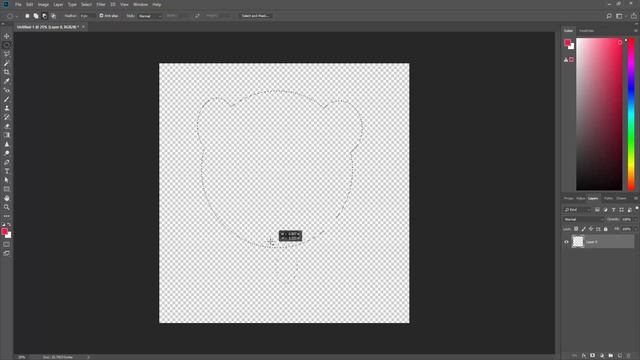
Task: Select the Rectangle shape tool
Action: 7,189
